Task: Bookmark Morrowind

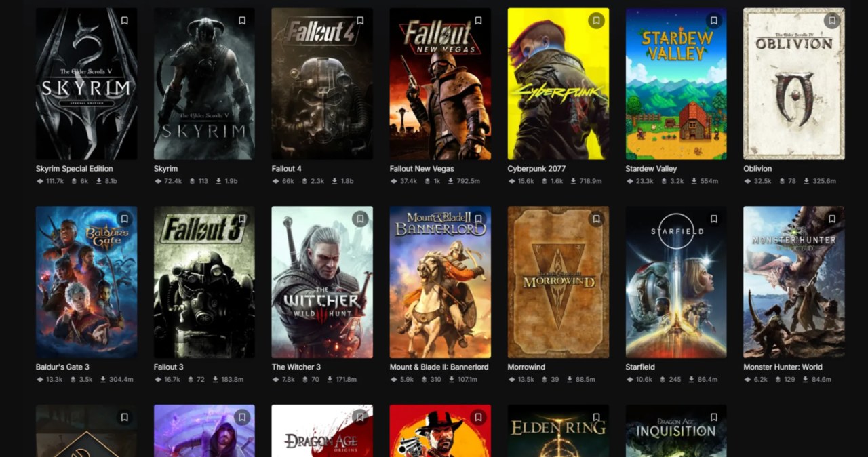Action: tap(596, 219)
